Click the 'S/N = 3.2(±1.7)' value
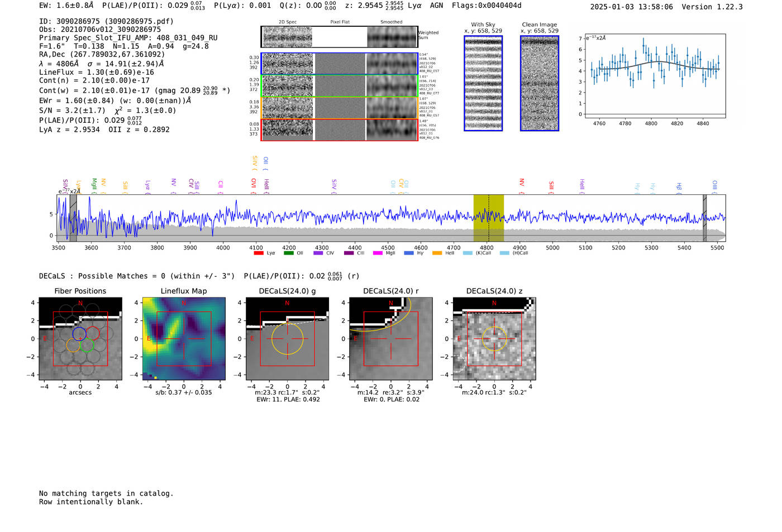This screenshot has height=532, width=782. pyautogui.click(x=72, y=111)
